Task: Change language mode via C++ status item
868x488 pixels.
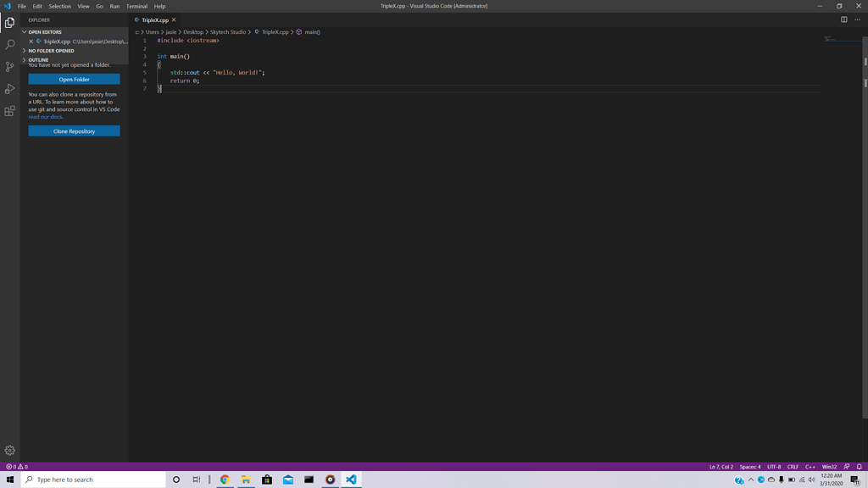Action: [x=810, y=467]
